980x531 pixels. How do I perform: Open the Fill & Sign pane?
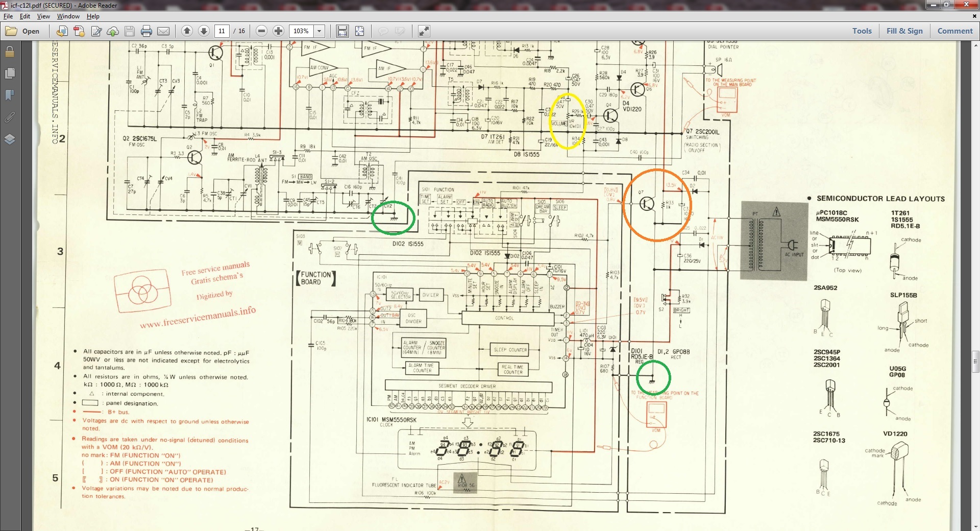[904, 31]
